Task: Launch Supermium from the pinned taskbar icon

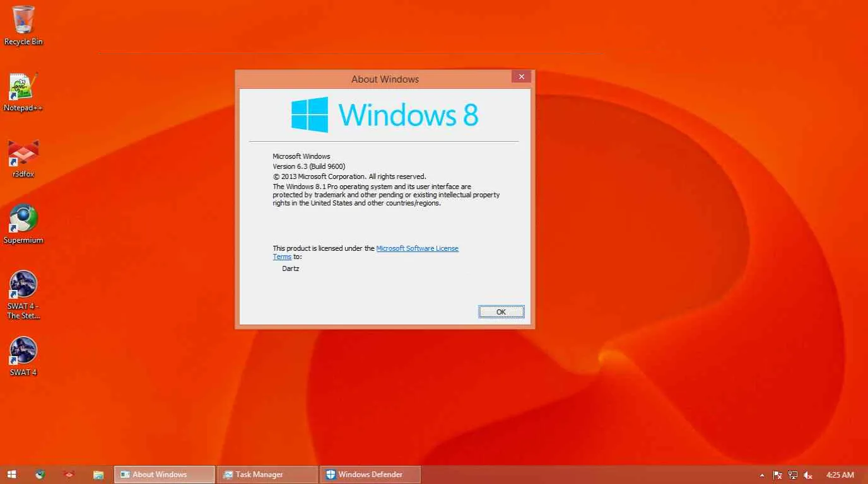Action: point(40,475)
